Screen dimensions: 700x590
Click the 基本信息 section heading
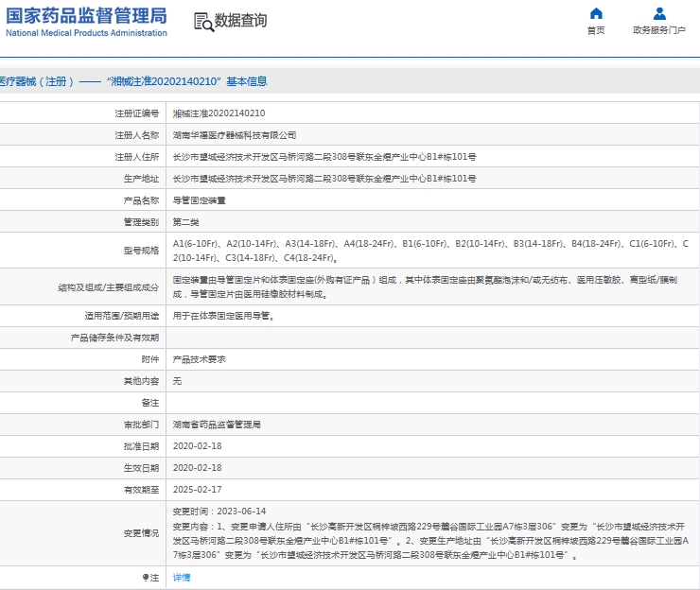(x=247, y=81)
